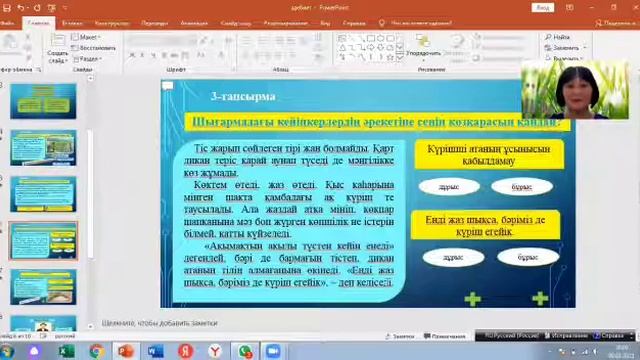640x360 pixels.
Task: Click the Undo arrow icon
Action: [20, 7]
